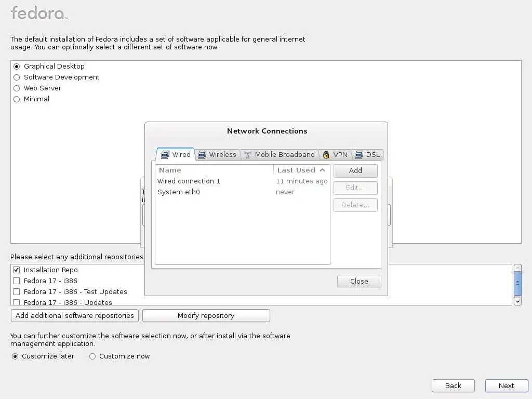Enable Fedora 17 - i386 - Test Updates
The height and width of the screenshot is (399, 532).
point(16,292)
